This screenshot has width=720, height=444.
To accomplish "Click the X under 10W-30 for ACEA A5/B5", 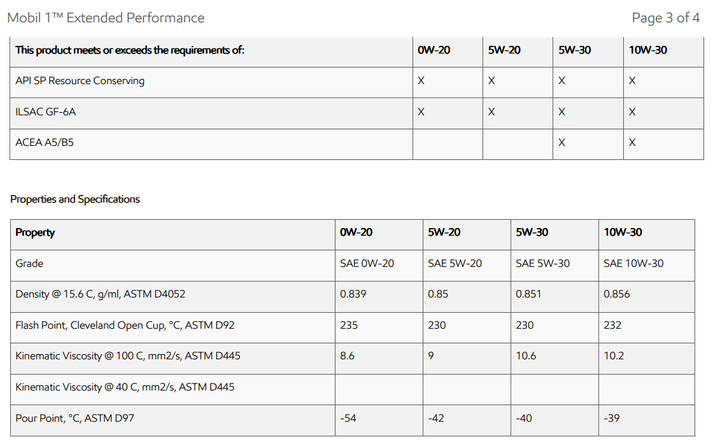I will click(632, 143).
